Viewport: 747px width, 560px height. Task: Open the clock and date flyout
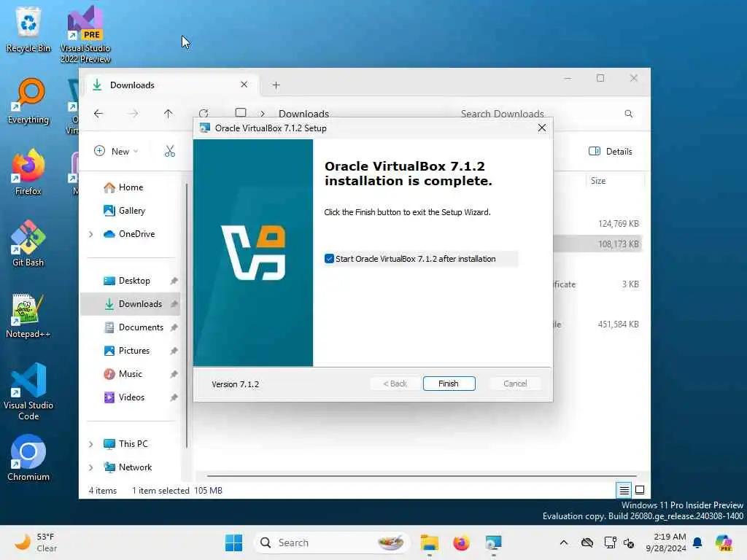(665, 542)
